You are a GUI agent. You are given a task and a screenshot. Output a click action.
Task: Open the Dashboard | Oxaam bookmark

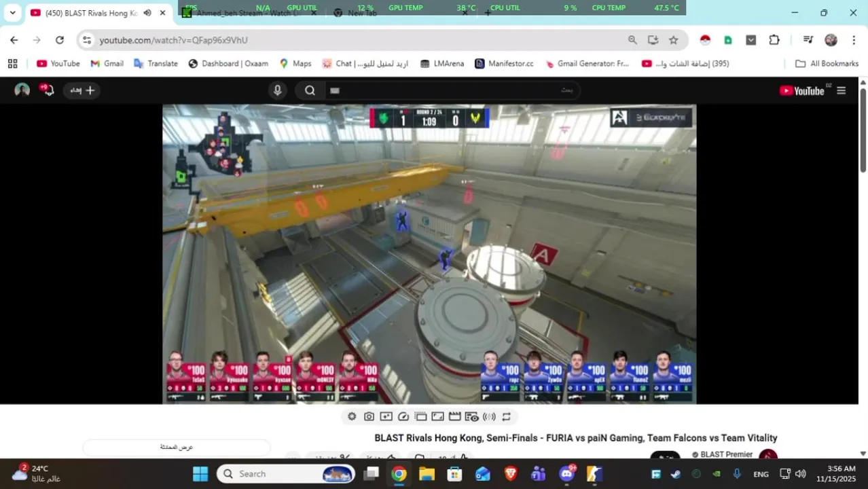[228, 63]
